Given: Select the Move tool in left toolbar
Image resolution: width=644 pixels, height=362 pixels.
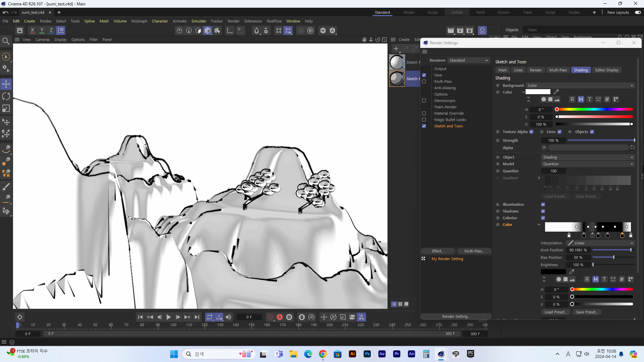Looking at the screenshot, I should click(6, 84).
